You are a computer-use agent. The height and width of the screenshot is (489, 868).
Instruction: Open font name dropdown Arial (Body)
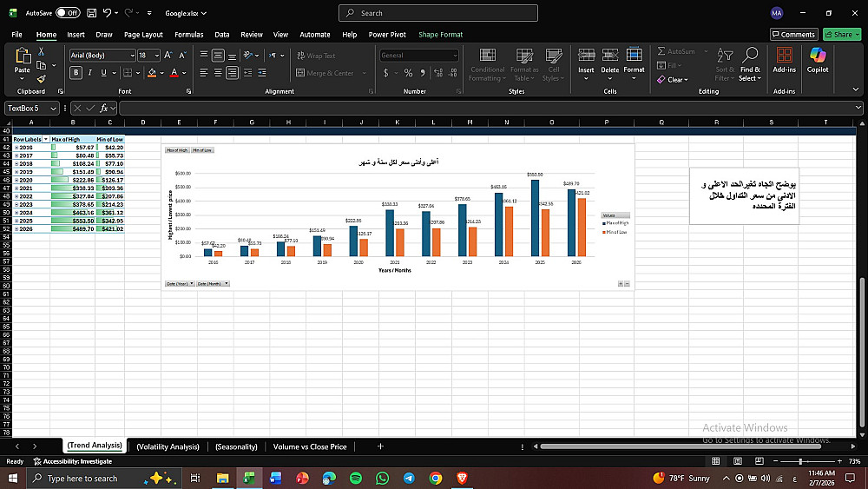[x=132, y=56]
